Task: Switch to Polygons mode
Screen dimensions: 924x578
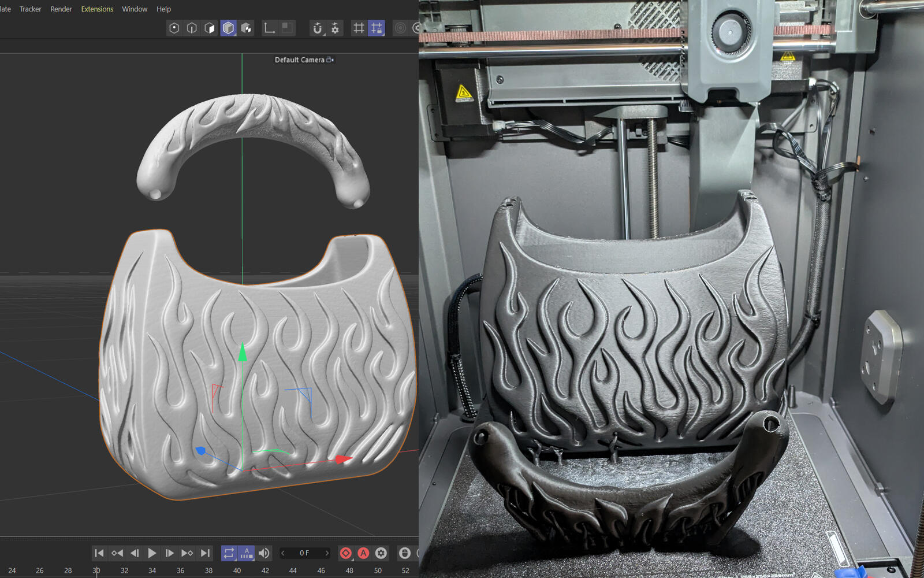Action: pos(210,28)
